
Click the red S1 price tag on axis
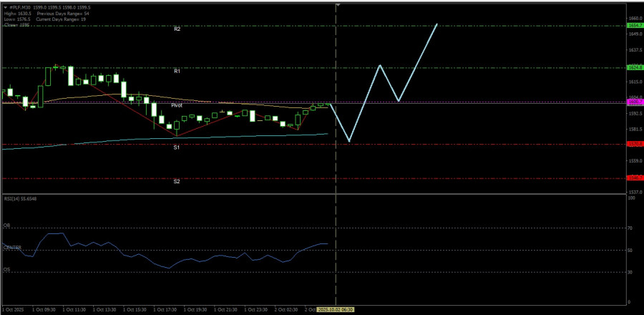click(634, 144)
